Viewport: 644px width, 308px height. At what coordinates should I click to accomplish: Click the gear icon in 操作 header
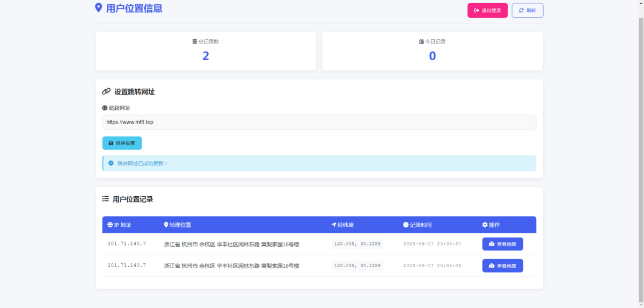[485, 225]
